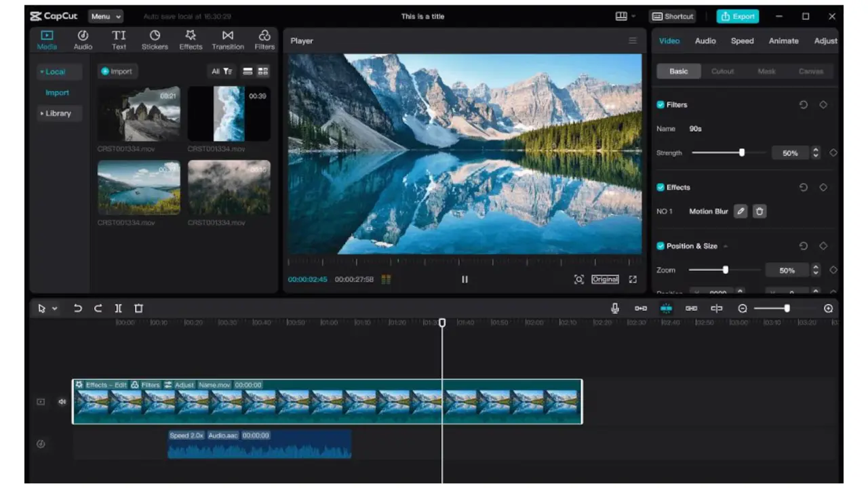Open the All media filter dropdown
Screen dimensions: 868x488
[x=221, y=71]
